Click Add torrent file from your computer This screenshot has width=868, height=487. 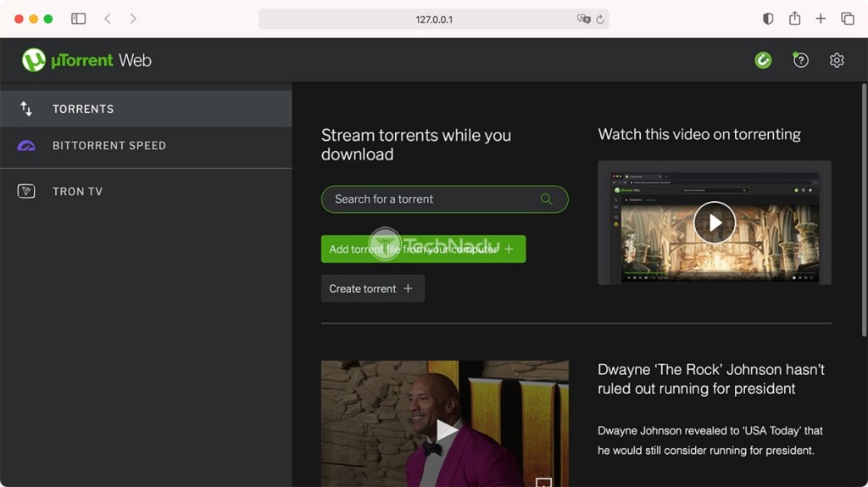click(x=424, y=249)
